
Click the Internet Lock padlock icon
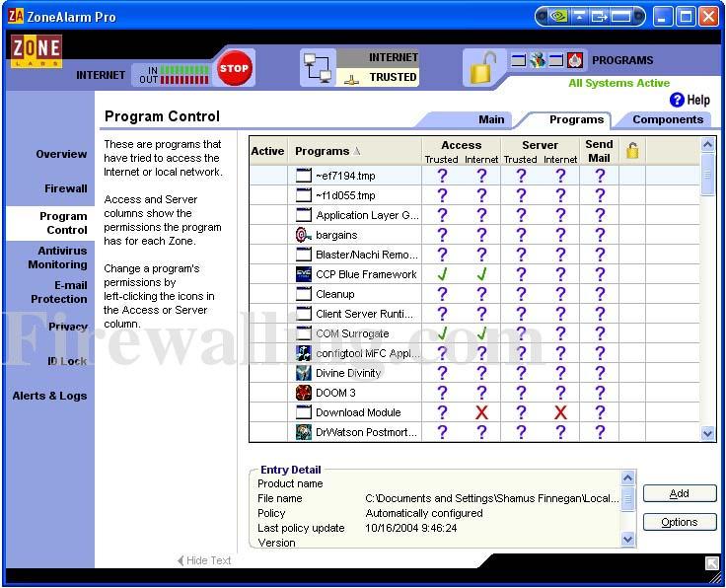coord(482,68)
